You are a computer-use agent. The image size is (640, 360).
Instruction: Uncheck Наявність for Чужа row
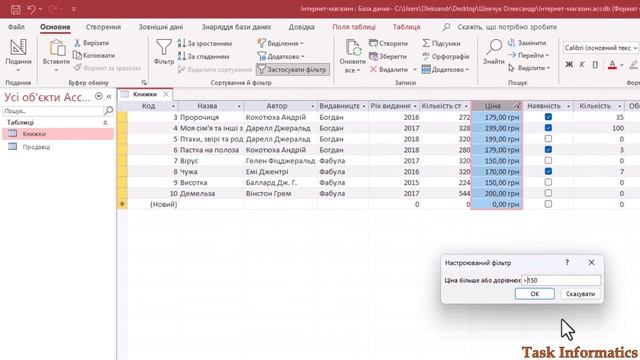pyautogui.click(x=548, y=171)
